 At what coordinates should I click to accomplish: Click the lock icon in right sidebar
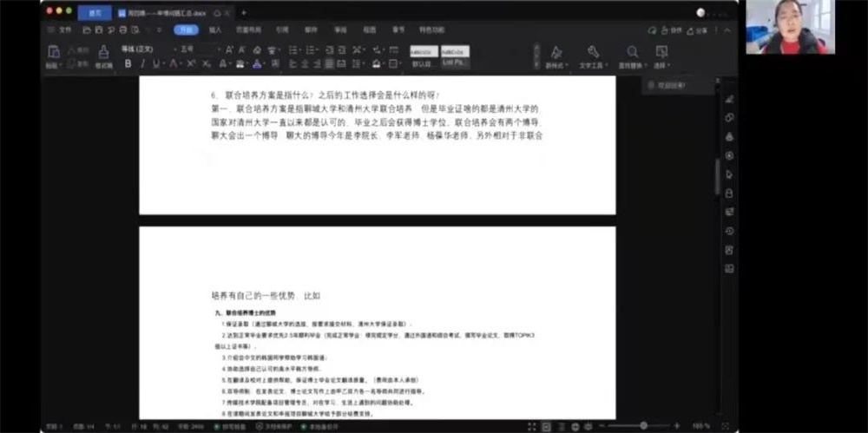[729, 194]
